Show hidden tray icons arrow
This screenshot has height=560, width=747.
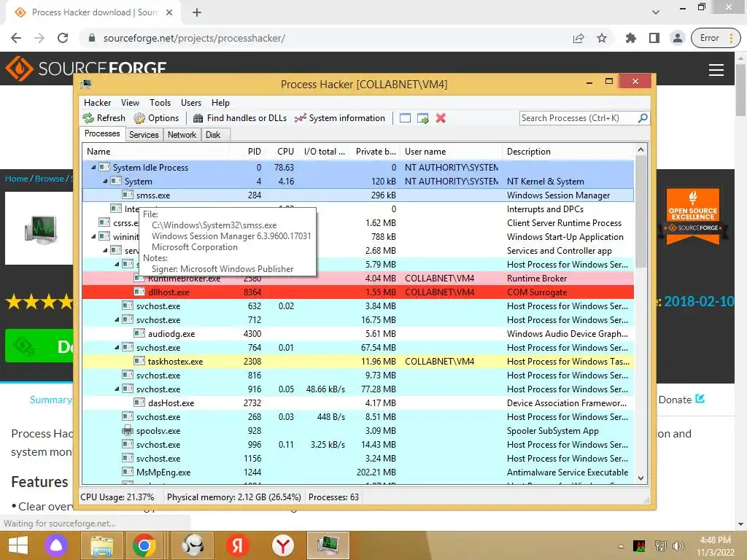coord(621,546)
